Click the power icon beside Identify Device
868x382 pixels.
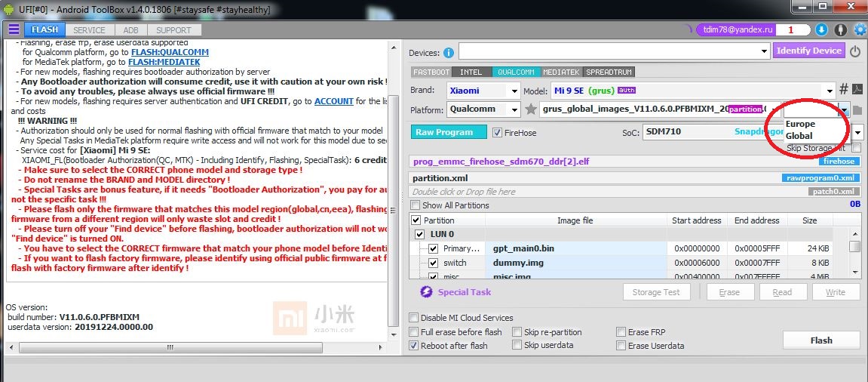[x=855, y=51]
